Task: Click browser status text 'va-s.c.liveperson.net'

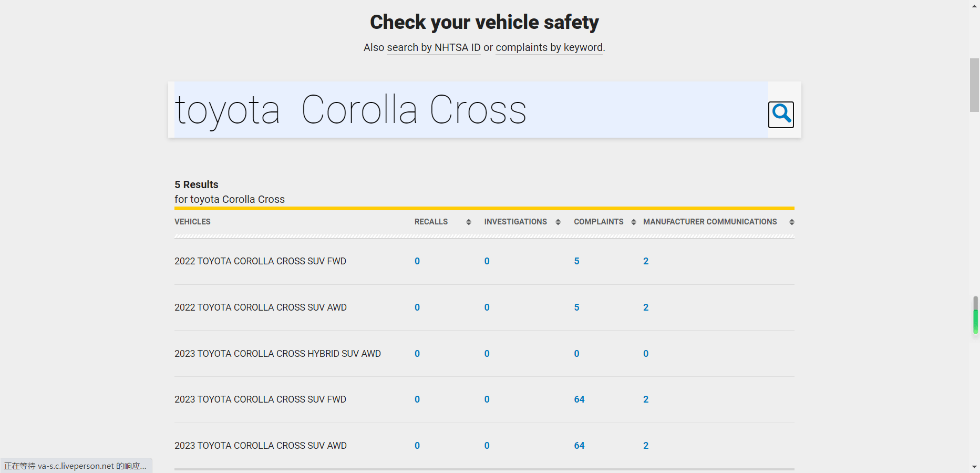Action: point(76,466)
